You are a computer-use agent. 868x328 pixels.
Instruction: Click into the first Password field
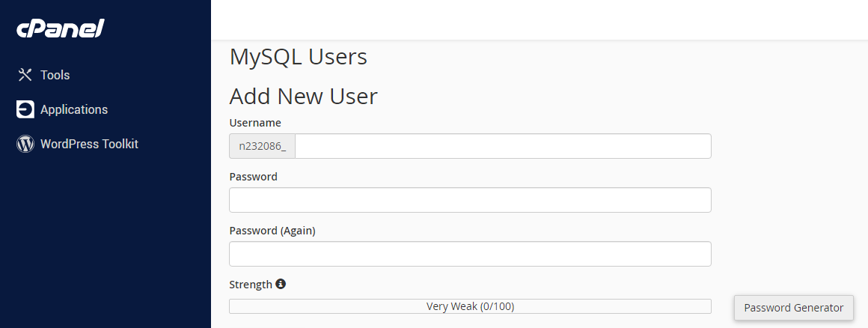pos(470,200)
